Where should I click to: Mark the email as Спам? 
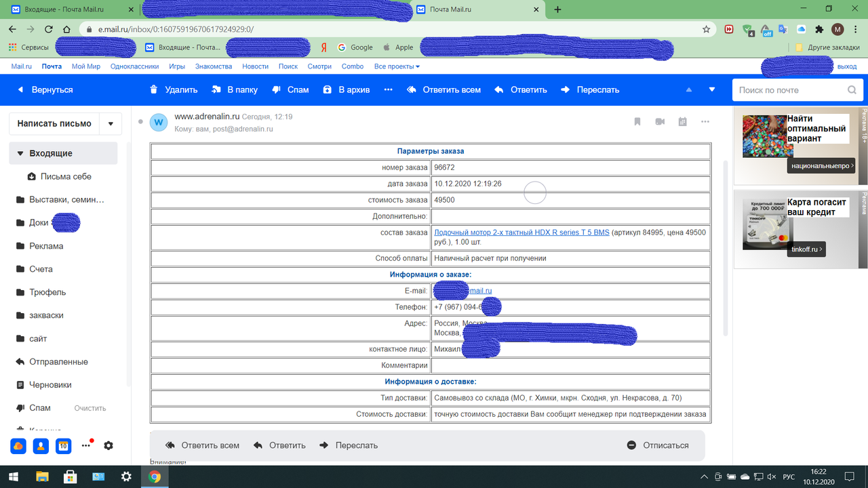click(290, 89)
